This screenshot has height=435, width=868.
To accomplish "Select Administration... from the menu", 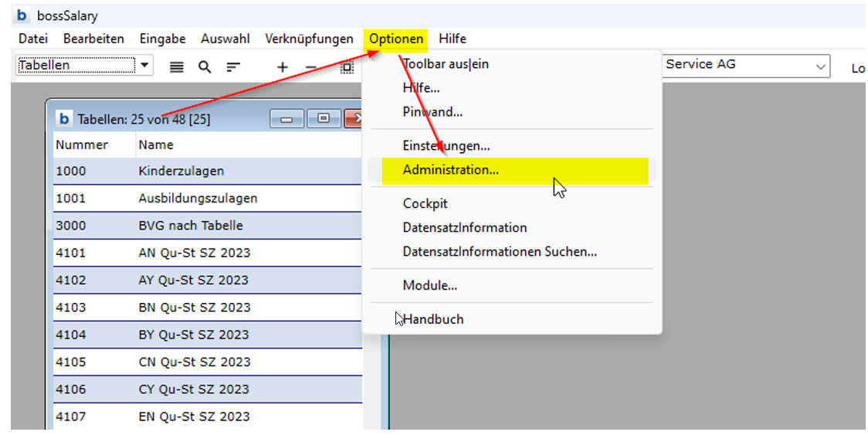I will tap(451, 170).
